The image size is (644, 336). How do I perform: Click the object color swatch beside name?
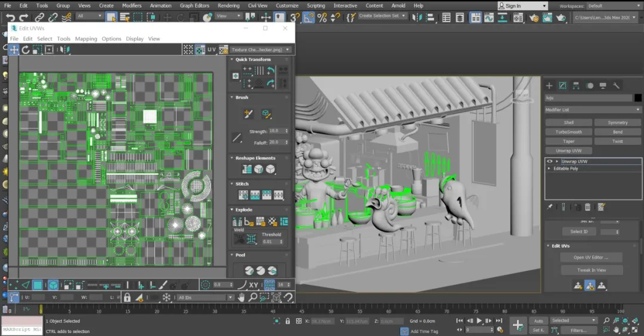(637, 98)
